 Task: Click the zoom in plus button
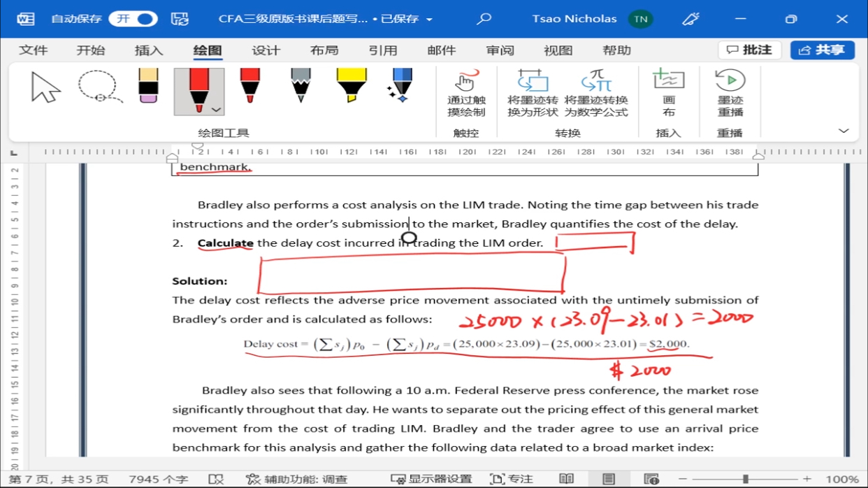(x=807, y=479)
